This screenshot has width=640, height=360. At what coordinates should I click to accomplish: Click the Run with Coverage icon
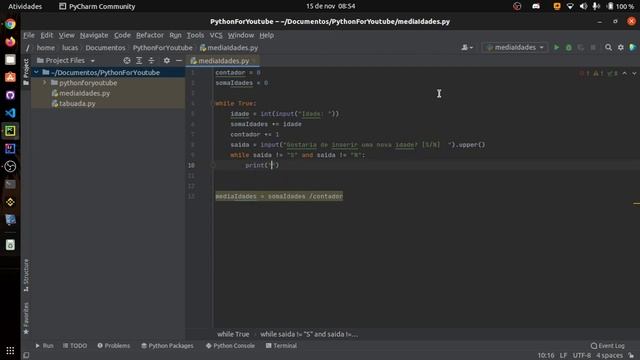pyautogui.click(x=580, y=47)
